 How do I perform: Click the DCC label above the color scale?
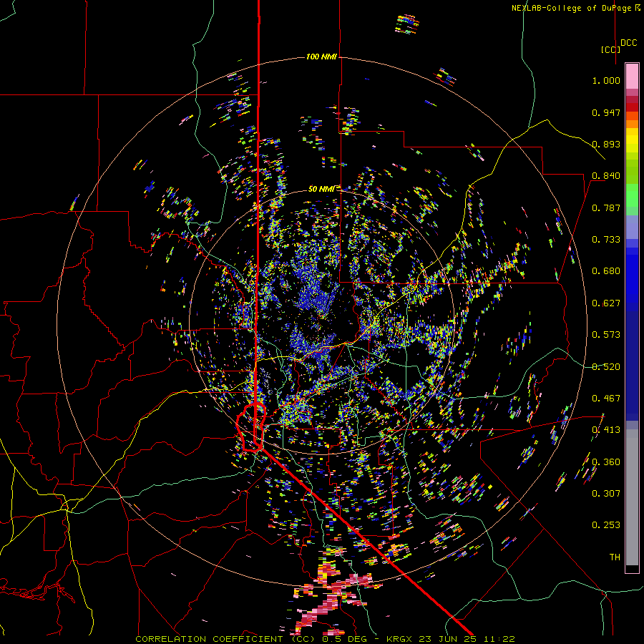(628, 43)
